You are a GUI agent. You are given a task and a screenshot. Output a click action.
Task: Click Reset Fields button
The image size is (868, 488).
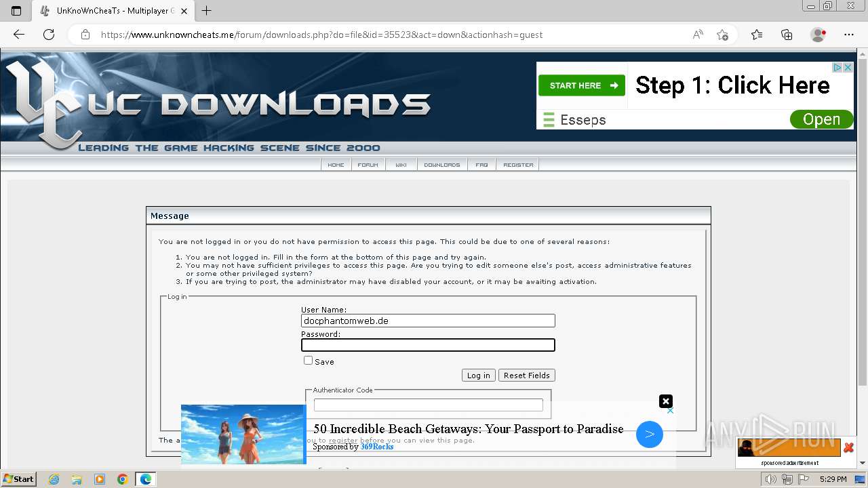(x=526, y=375)
